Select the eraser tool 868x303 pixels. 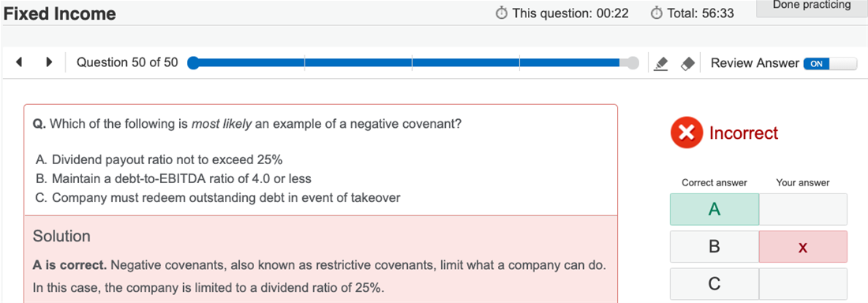click(687, 63)
